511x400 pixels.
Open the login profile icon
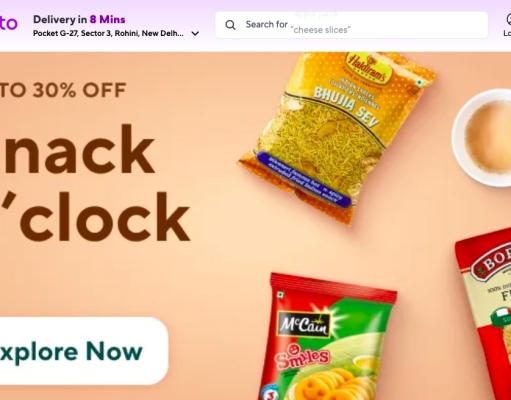coord(508,19)
